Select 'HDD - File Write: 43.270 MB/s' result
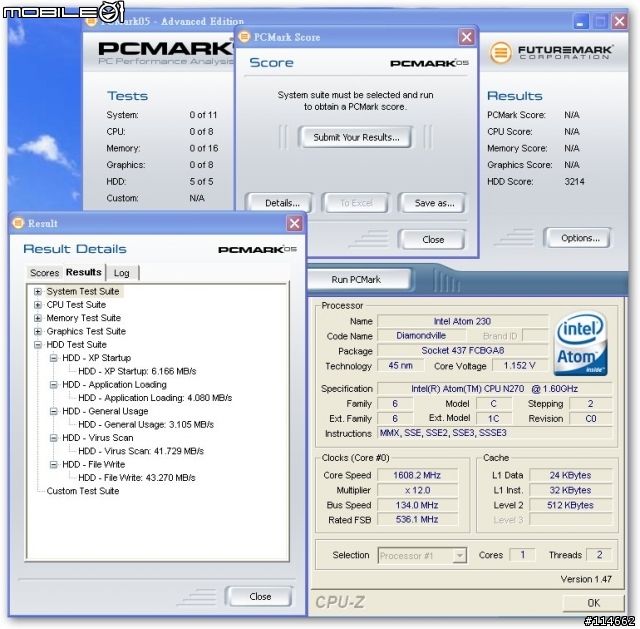The width and height of the screenshot is (640, 629). tap(137, 478)
